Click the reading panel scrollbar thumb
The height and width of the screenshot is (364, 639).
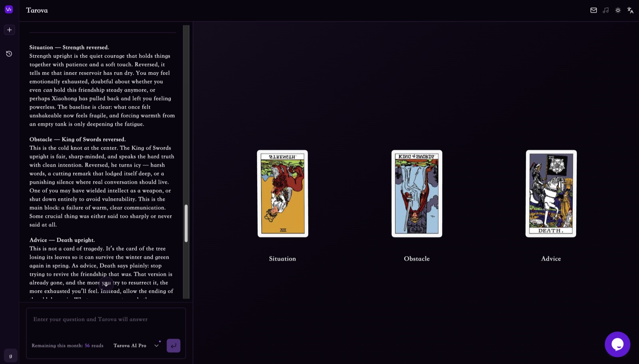(x=186, y=224)
